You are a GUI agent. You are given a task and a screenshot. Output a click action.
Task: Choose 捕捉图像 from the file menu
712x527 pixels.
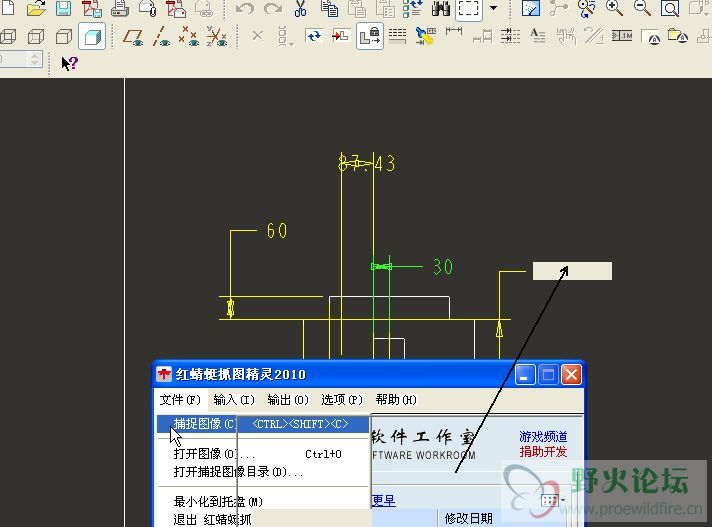click(x=263, y=424)
